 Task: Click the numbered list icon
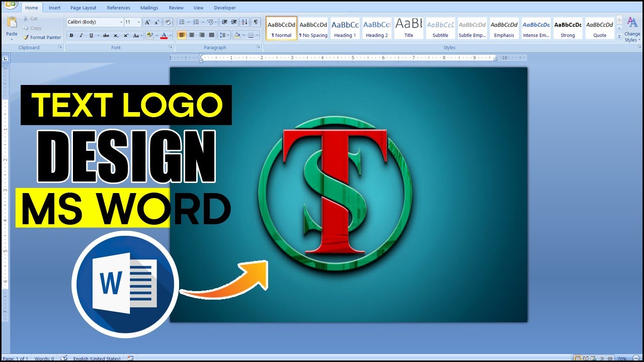click(196, 22)
